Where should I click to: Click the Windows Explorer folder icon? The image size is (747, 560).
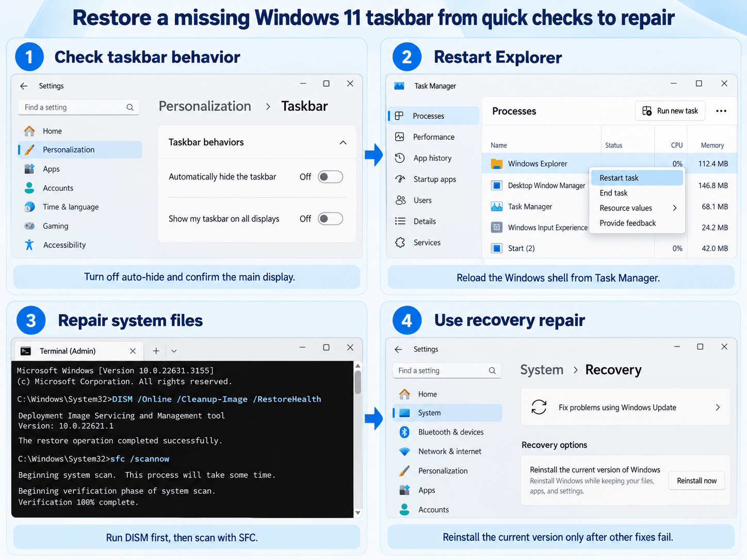497,163
